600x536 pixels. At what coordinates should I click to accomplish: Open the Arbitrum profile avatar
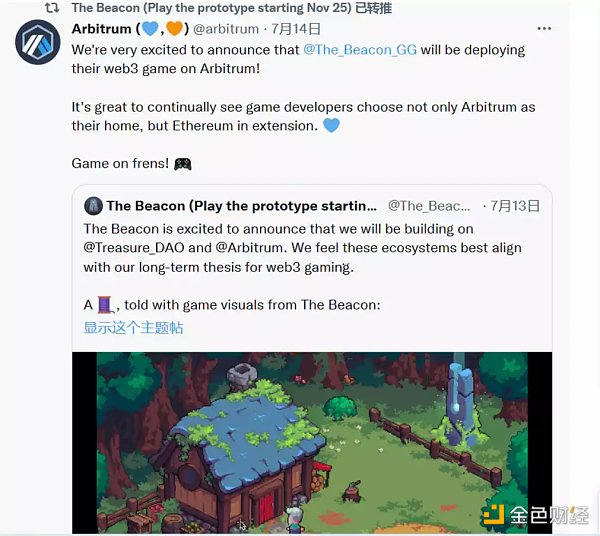click(38, 42)
